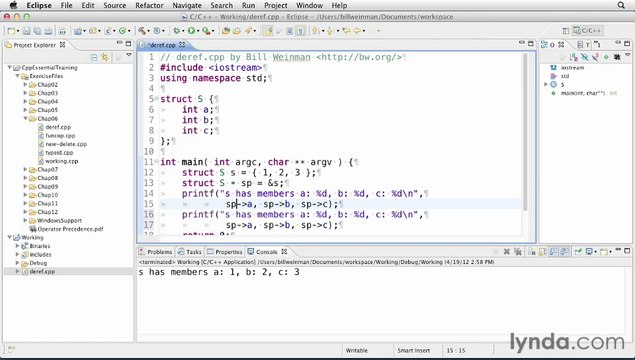
Task: Open funcop.cpp in Project Explorer
Action: pos(60,136)
